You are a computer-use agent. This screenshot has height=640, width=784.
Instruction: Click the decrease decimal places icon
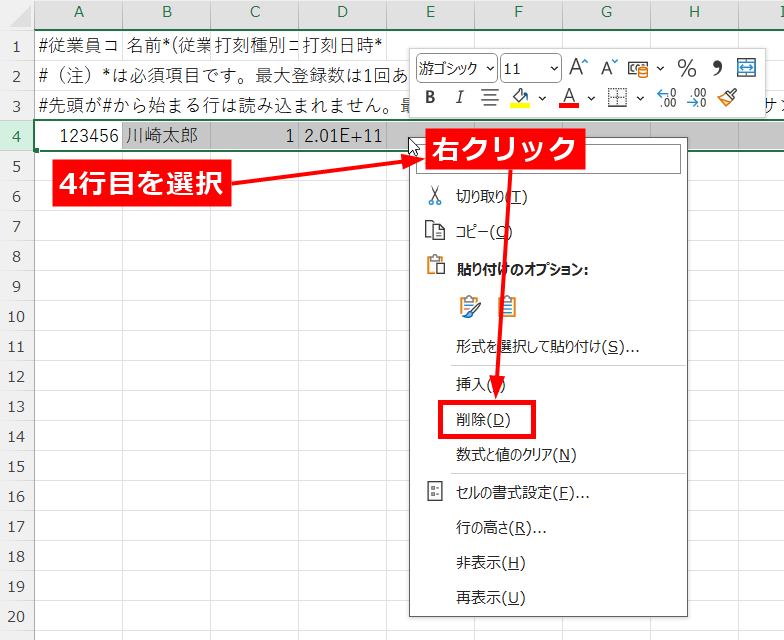pos(698,97)
